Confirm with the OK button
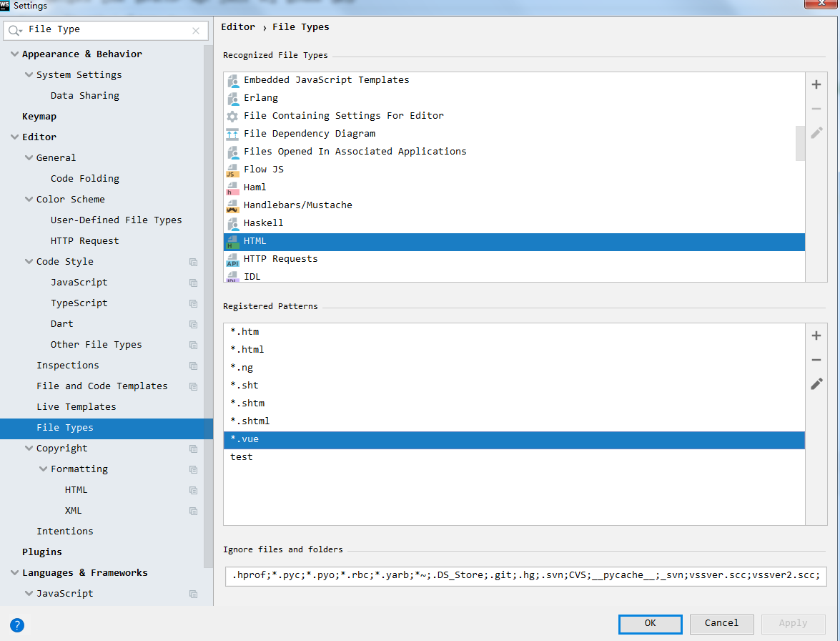 [650, 624]
